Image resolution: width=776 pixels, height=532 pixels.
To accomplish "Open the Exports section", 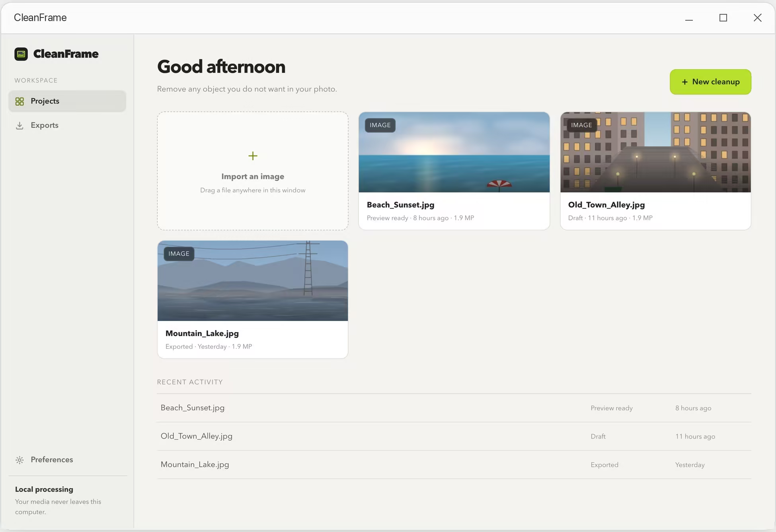I will (67, 125).
